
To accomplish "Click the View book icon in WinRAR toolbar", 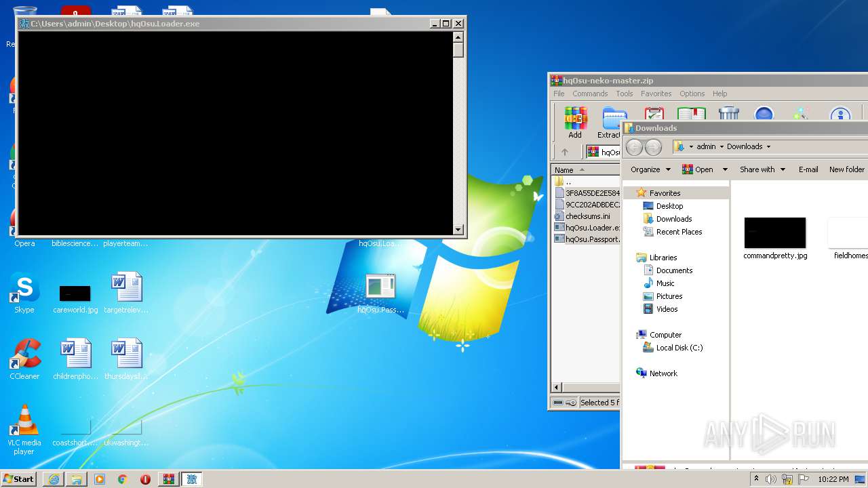I will 691,114.
